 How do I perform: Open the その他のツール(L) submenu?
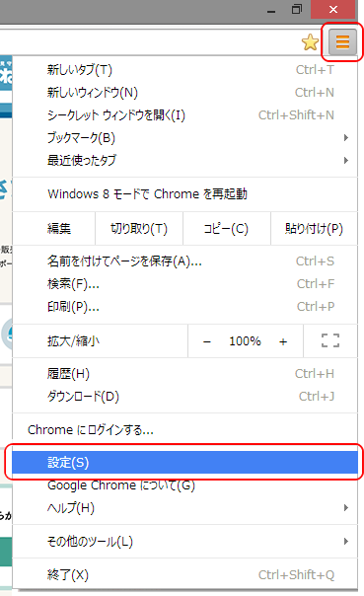[x=185, y=542]
